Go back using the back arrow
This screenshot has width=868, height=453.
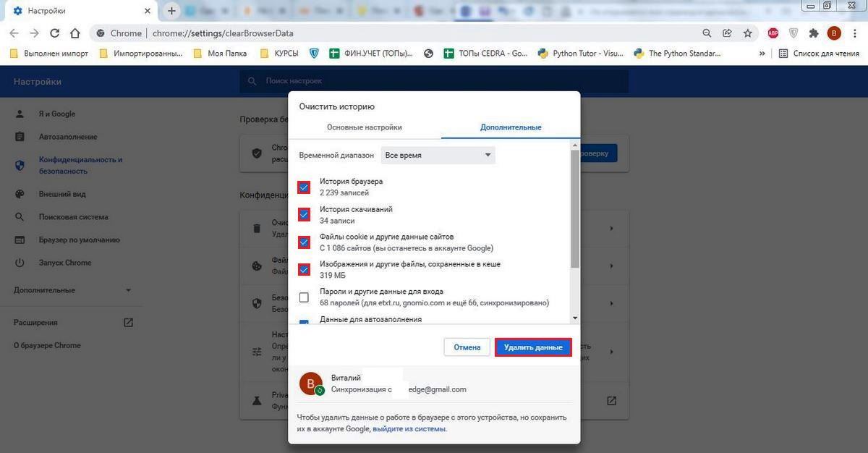14,33
